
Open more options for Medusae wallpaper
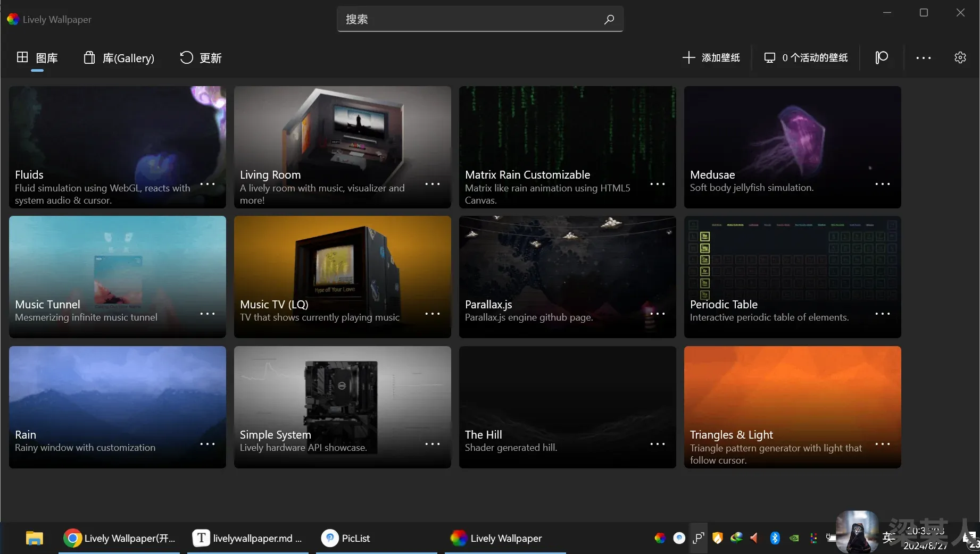[x=882, y=184]
